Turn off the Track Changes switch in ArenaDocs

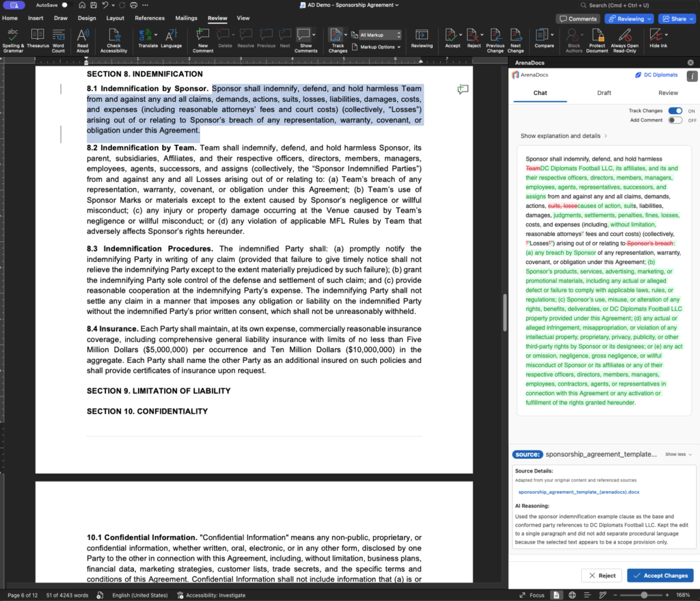point(675,111)
